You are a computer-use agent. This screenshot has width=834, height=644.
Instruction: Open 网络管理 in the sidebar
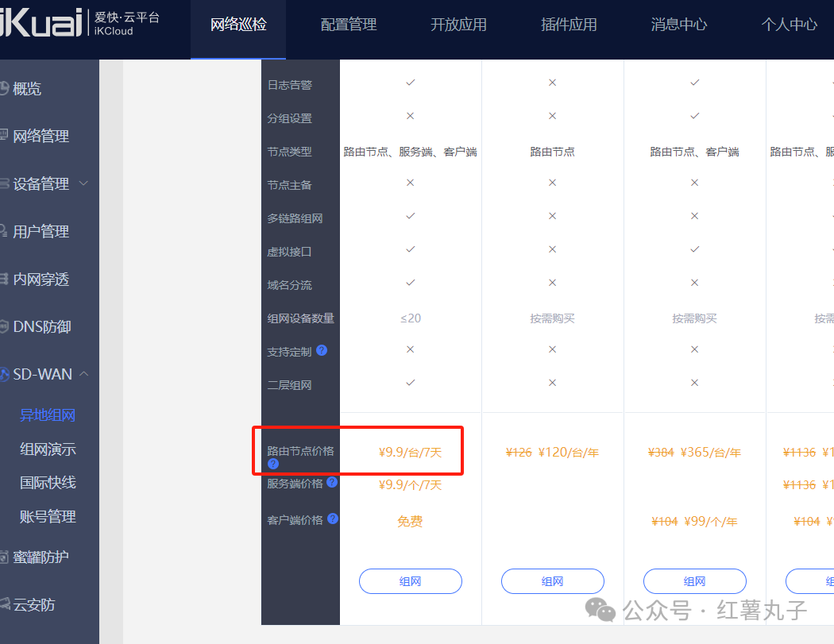[41, 136]
